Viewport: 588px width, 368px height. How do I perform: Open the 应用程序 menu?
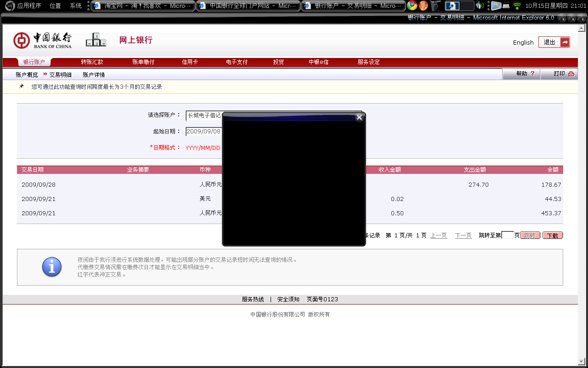[x=29, y=6]
